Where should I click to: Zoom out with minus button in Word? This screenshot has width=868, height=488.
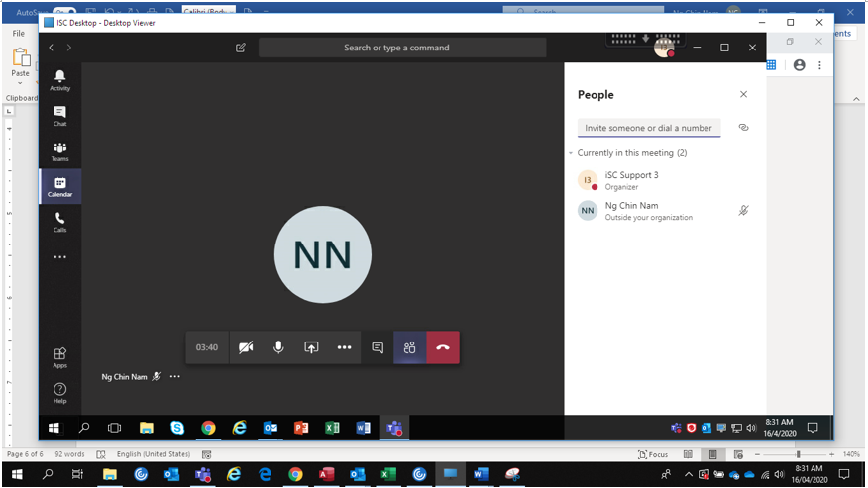[757, 454]
